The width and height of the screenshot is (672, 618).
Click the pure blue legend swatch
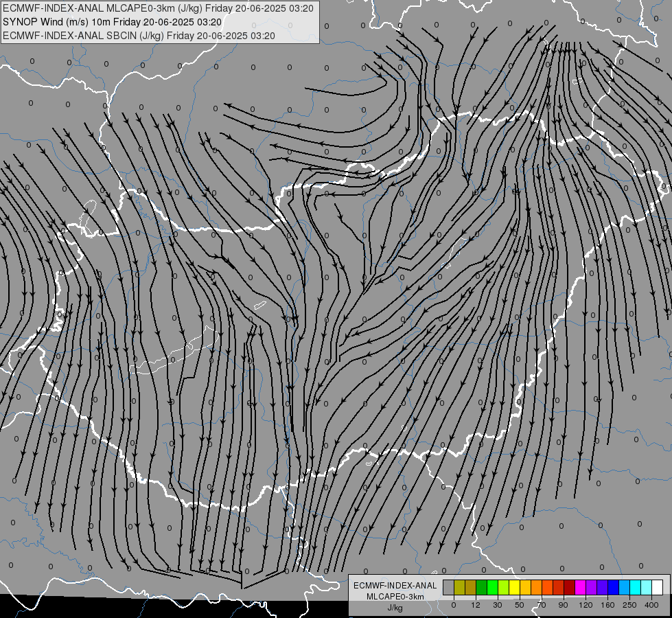(614, 587)
